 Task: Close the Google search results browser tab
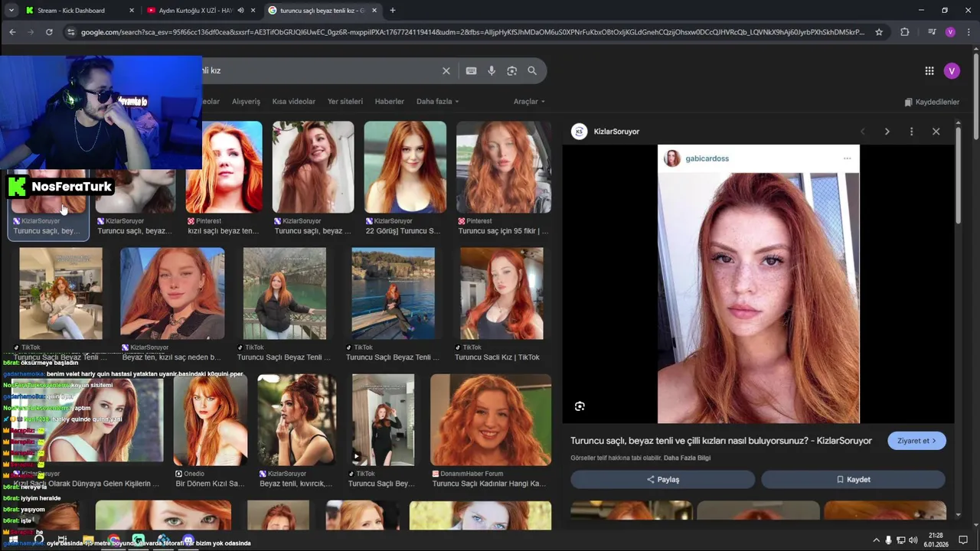click(x=375, y=11)
